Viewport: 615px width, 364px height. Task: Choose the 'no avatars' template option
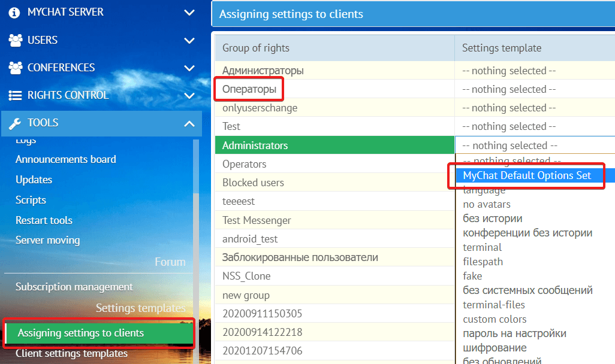click(487, 204)
